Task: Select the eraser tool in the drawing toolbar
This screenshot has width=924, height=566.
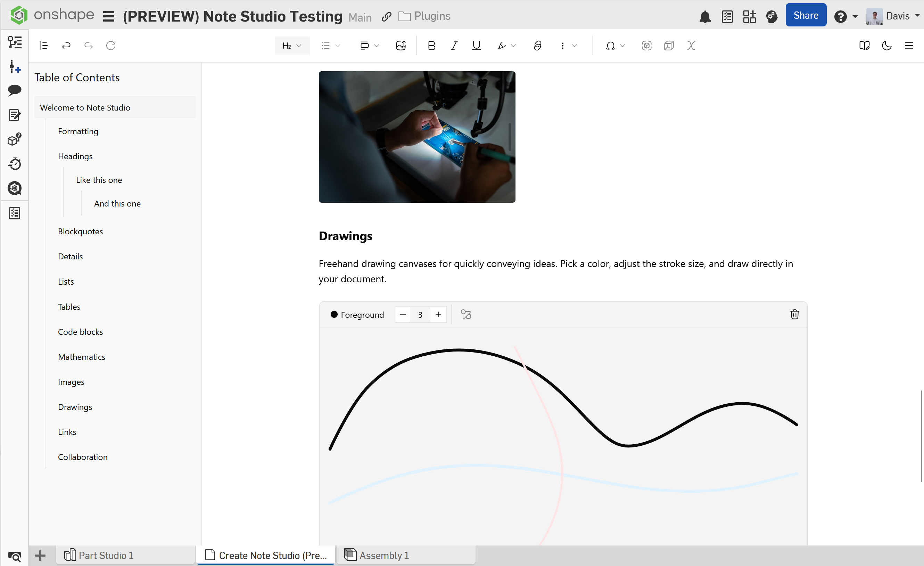Action: [x=466, y=314]
